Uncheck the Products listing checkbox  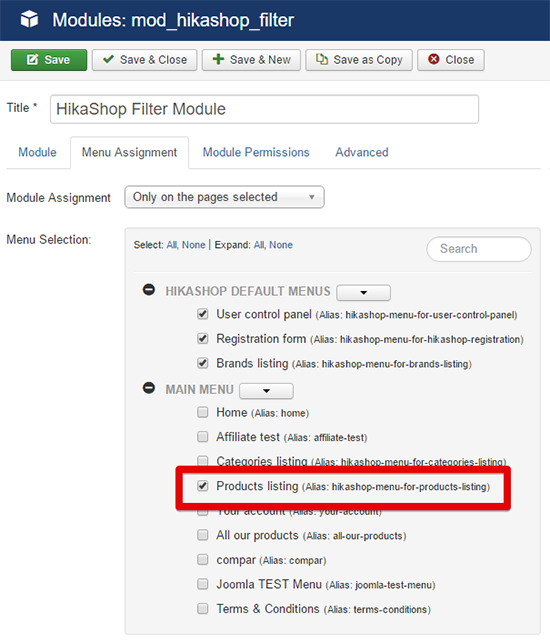[203, 486]
